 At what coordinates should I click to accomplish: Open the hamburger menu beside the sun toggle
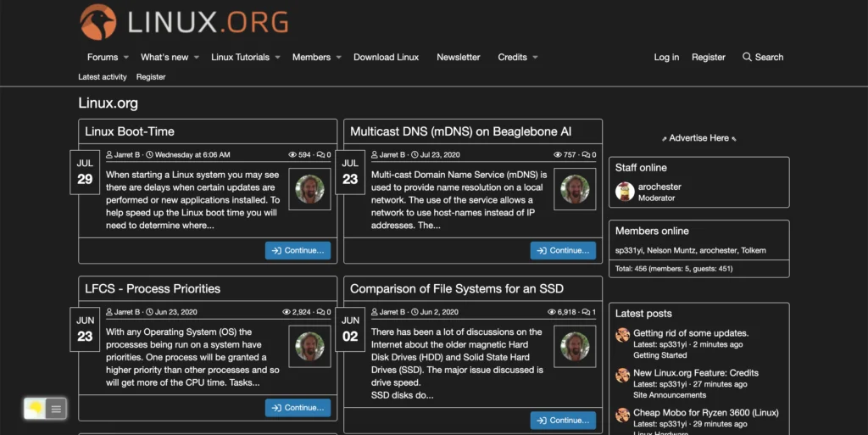point(56,409)
